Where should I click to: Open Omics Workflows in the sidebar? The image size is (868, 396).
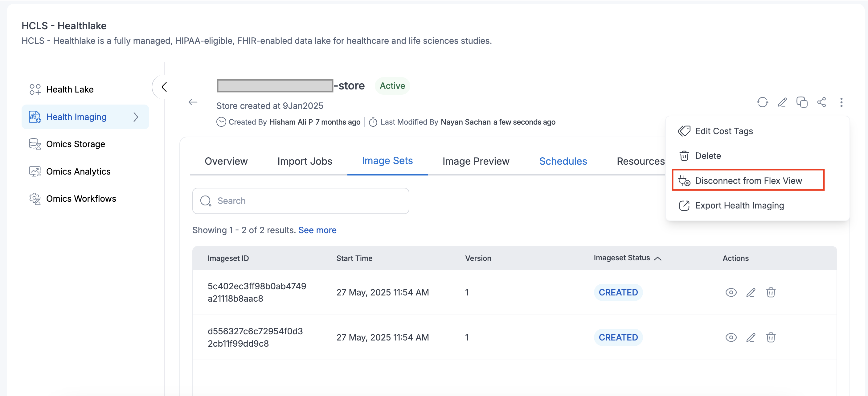pos(81,199)
